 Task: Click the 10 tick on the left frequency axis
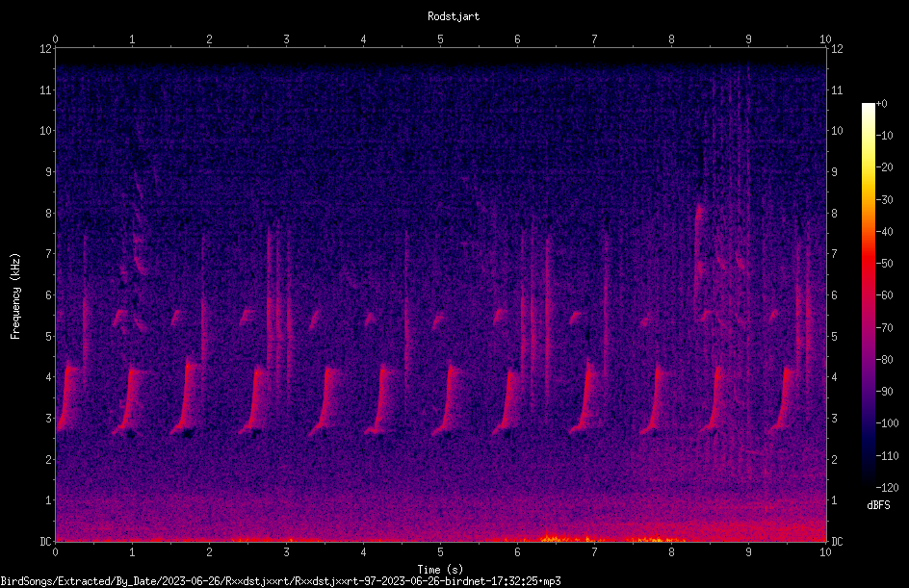45,130
